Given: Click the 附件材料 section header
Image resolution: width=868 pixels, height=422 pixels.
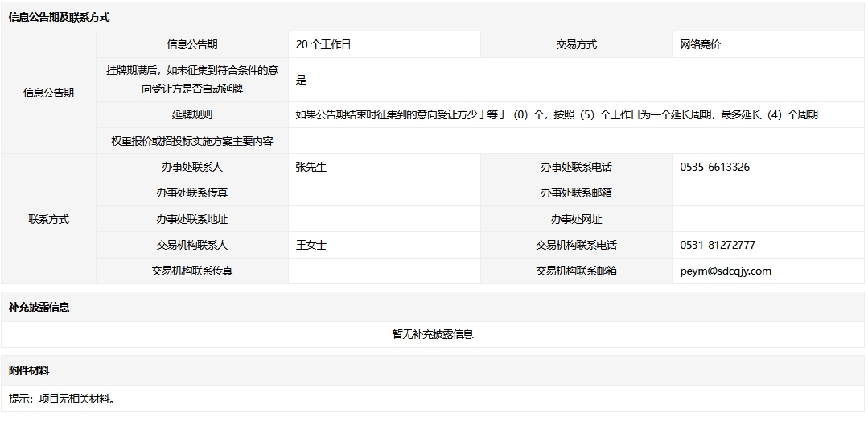Looking at the screenshot, I should click(29, 371).
